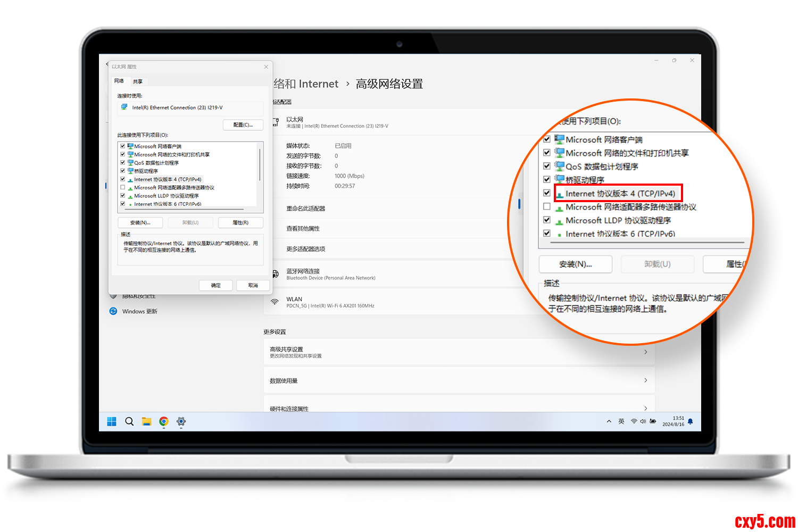This screenshot has height=532, width=798.
Task: Select Microsoft LLDP 协议驱动程序 row text in dialog
Action: (x=167, y=196)
